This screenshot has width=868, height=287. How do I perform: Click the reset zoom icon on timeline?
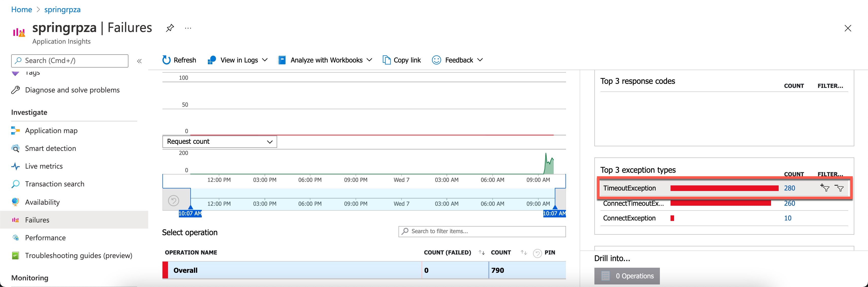[x=174, y=200]
